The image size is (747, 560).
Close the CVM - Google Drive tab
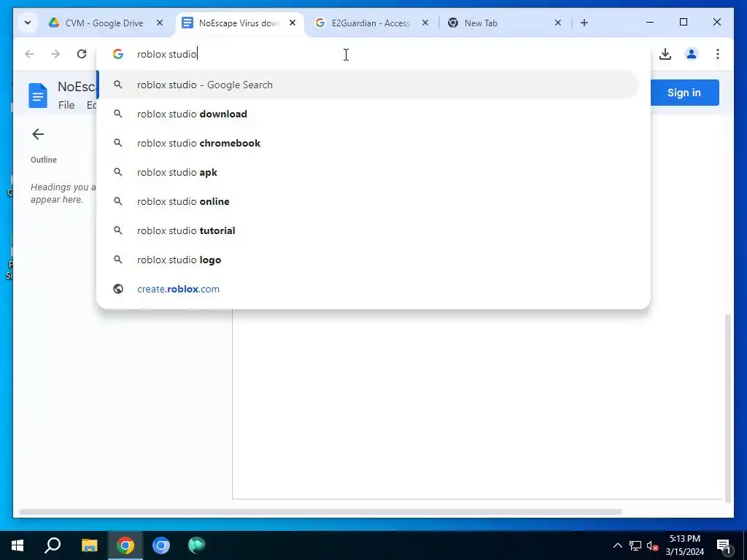[x=160, y=23]
